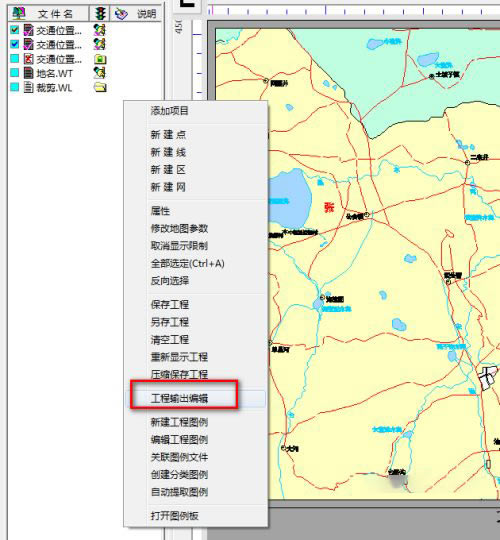Enable the 地名.WT layer checkbox
The height and width of the screenshot is (540, 500).
(x=14, y=73)
